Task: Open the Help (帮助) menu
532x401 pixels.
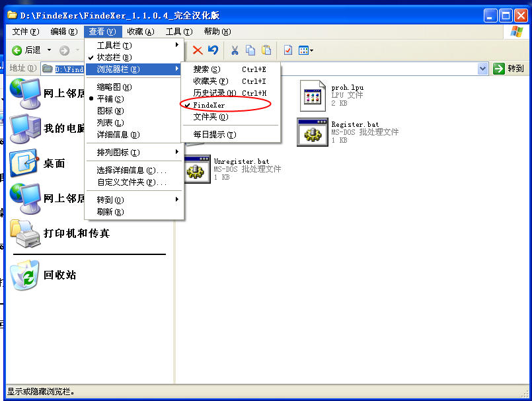Action: point(217,32)
